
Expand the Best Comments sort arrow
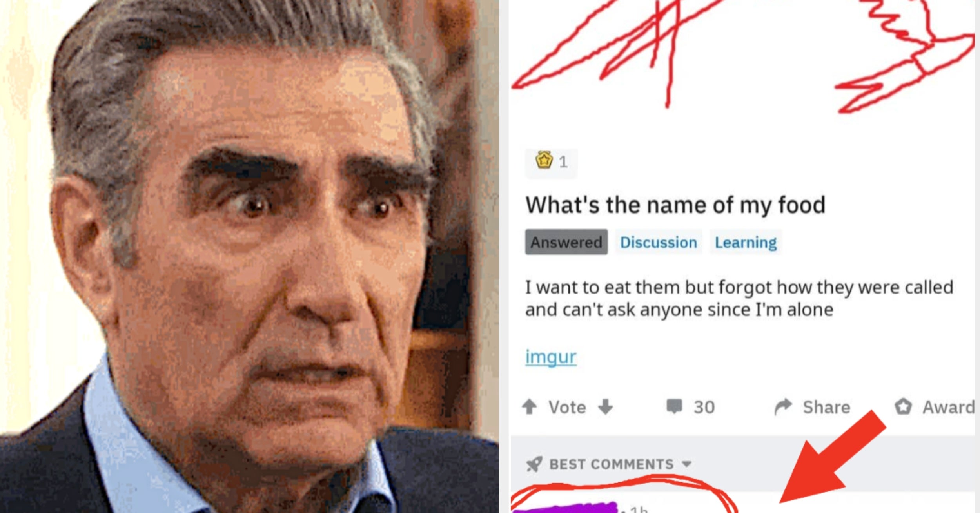point(686,464)
